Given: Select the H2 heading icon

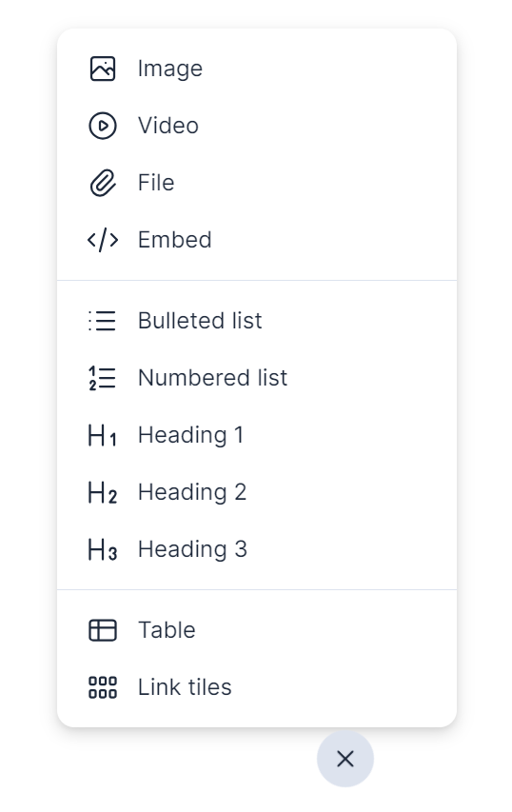Looking at the screenshot, I should 103,492.
